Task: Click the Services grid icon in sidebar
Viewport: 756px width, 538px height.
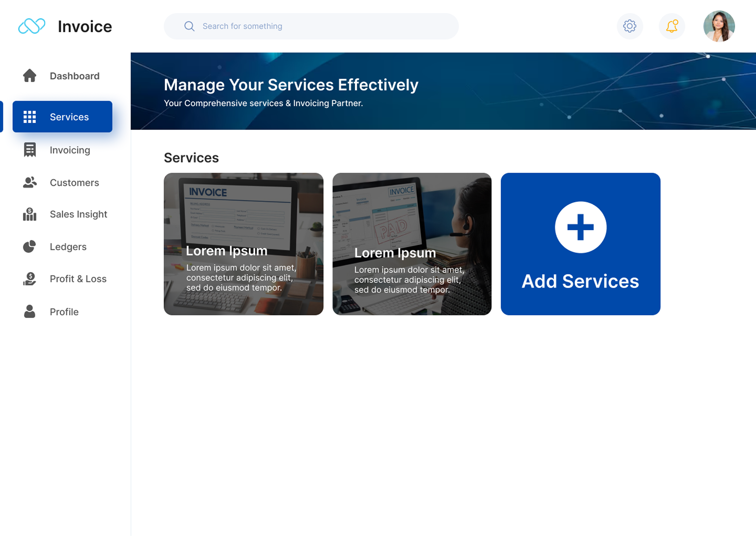Action: 30,117
